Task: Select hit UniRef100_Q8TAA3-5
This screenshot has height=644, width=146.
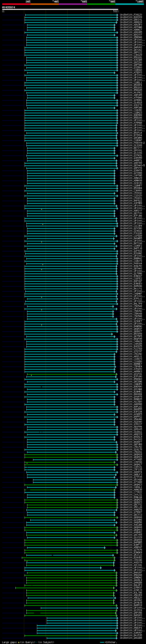Action: click(132, 165)
